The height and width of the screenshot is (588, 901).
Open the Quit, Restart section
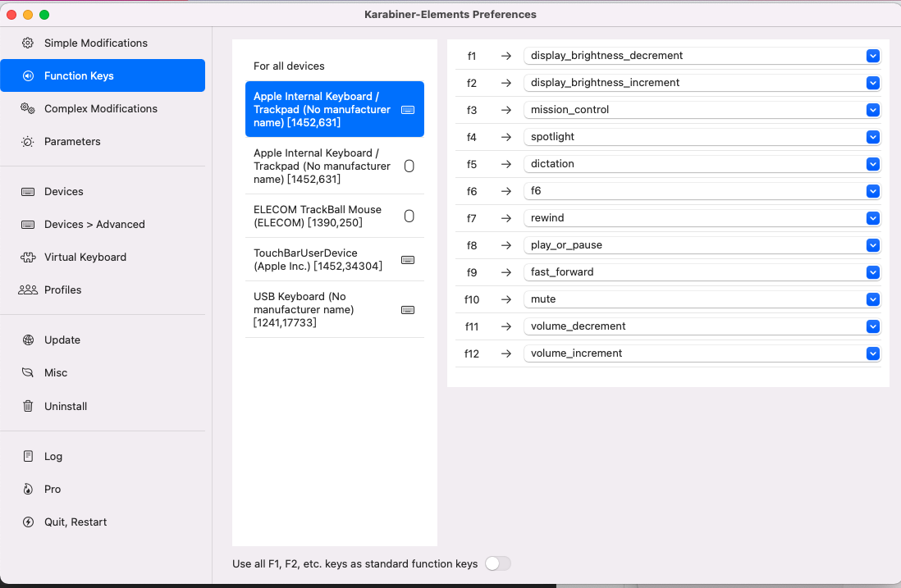pos(103,522)
